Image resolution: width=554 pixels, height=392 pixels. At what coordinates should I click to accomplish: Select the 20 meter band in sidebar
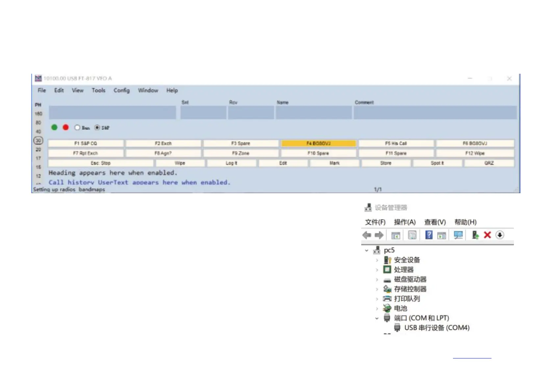tap(38, 149)
